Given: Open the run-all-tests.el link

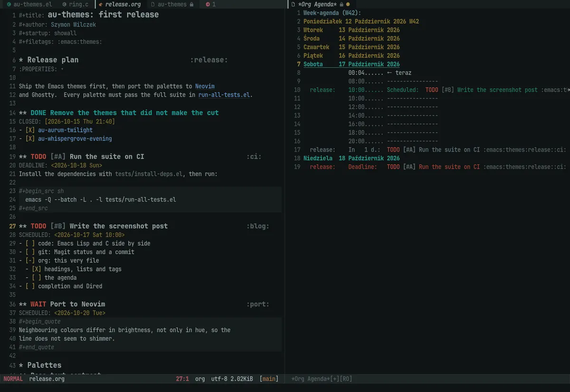Looking at the screenshot, I should (x=224, y=95).
